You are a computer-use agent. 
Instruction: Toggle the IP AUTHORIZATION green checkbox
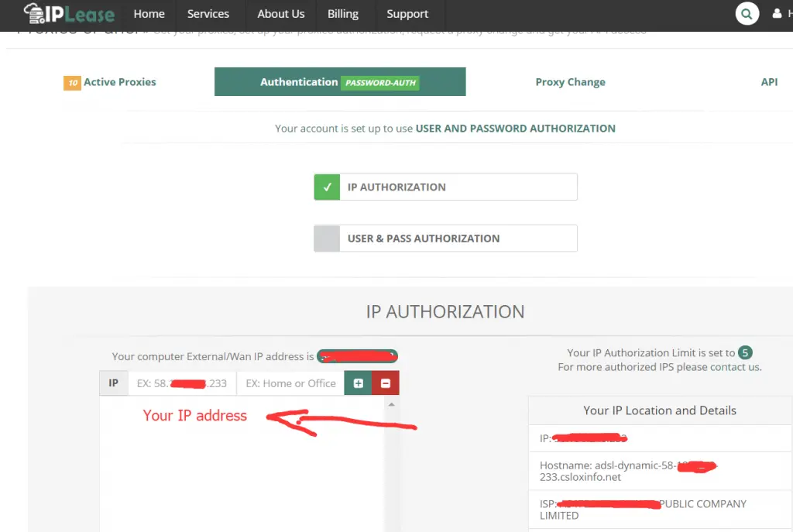(x=328, y=187)
